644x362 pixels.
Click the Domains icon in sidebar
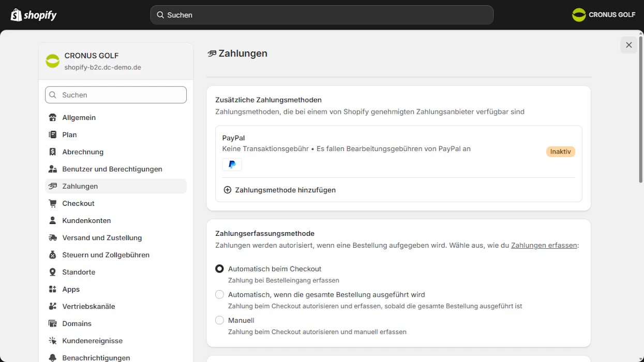click(52, 324)
